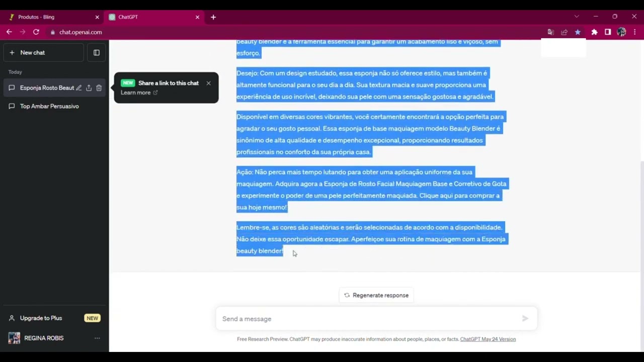Toggle the bookmark star for this page
644x362 pixels.
(578, 32)
